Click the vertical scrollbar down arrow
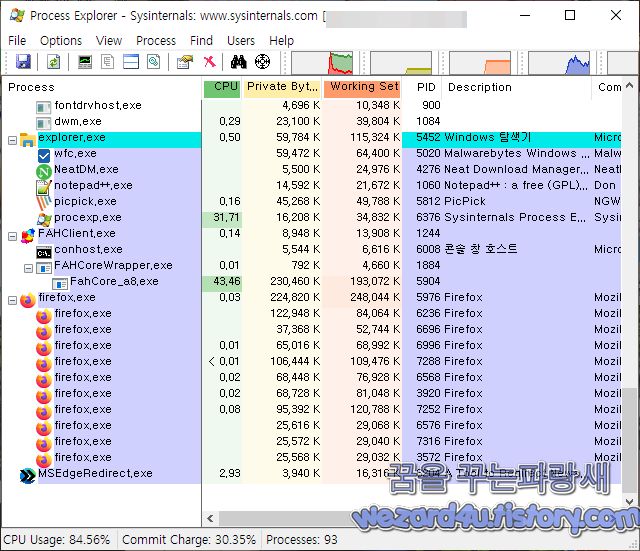The height and width of the screenshot is (551, 640). 629,502
